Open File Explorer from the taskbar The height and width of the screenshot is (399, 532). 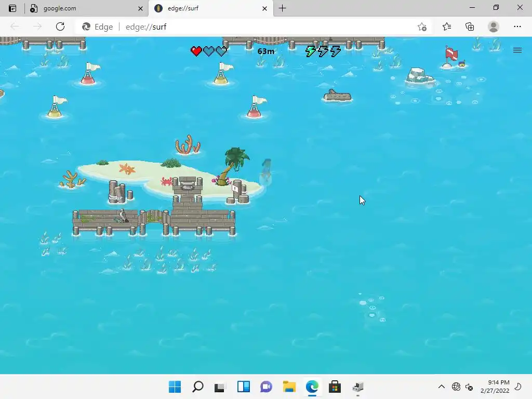point(289,387)
